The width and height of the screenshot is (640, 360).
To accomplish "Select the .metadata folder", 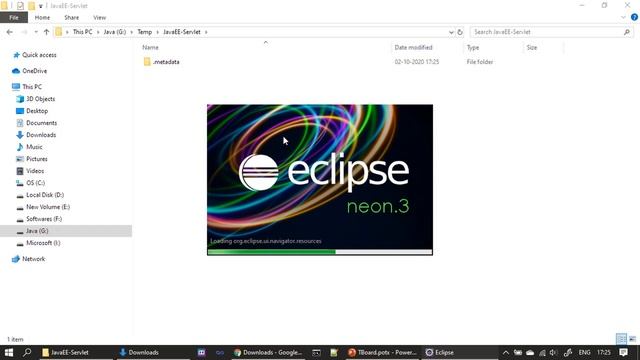I will [166, 62].
